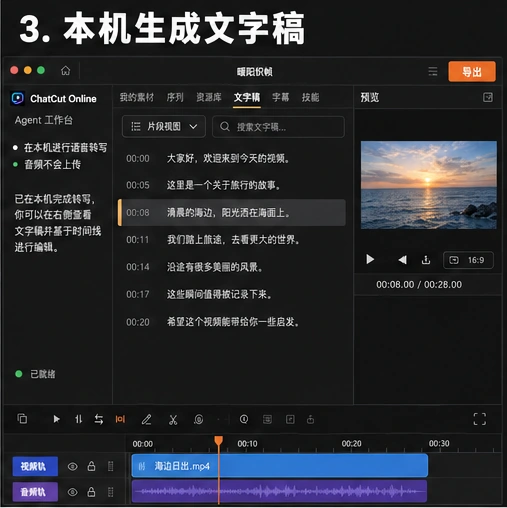
Task: Open the 技能 tab
Action: 310,97
